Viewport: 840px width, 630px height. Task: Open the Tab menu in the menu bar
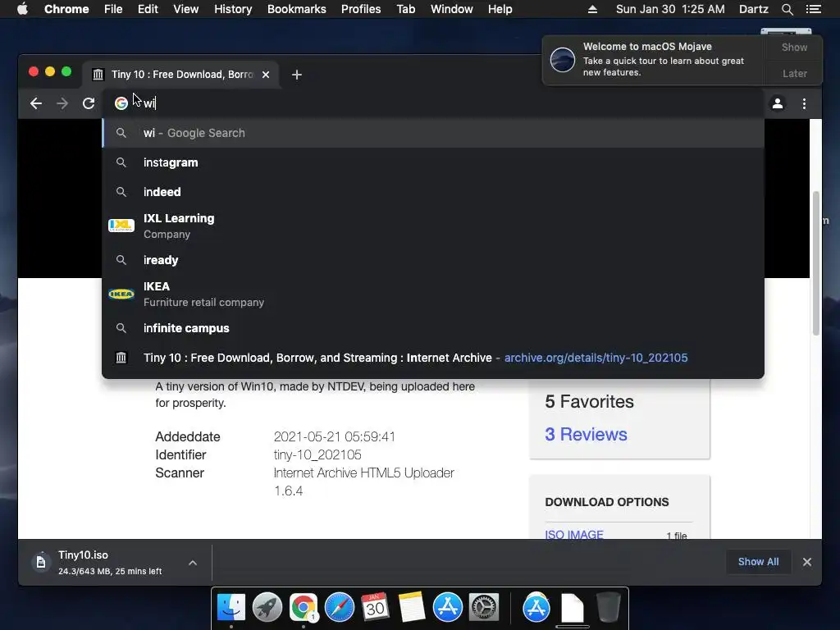point(406,9)
